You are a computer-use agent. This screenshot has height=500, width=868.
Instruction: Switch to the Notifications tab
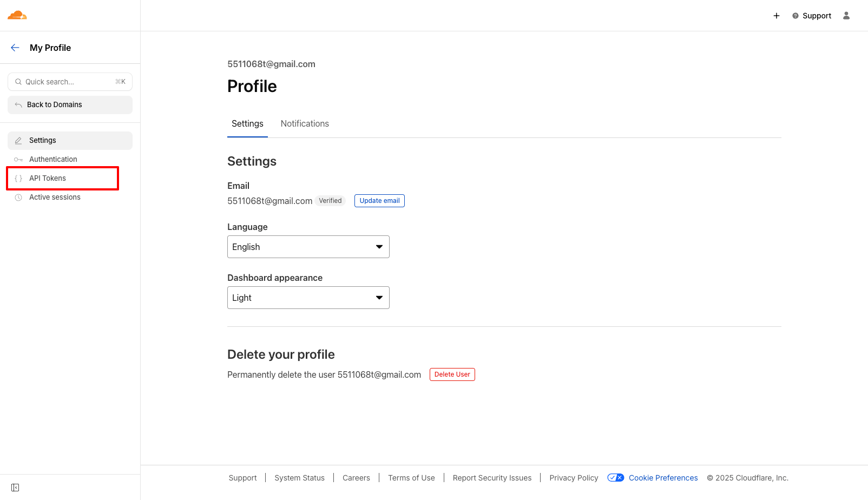tap(305, 124)
